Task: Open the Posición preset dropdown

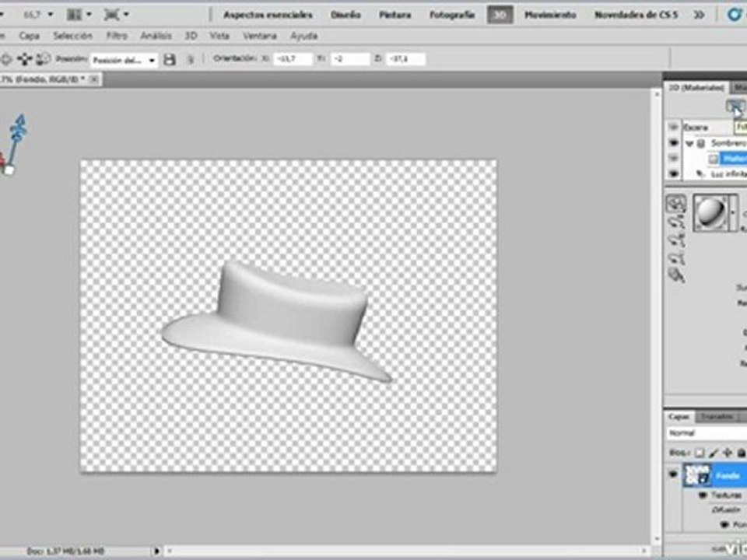Action: 124,60
